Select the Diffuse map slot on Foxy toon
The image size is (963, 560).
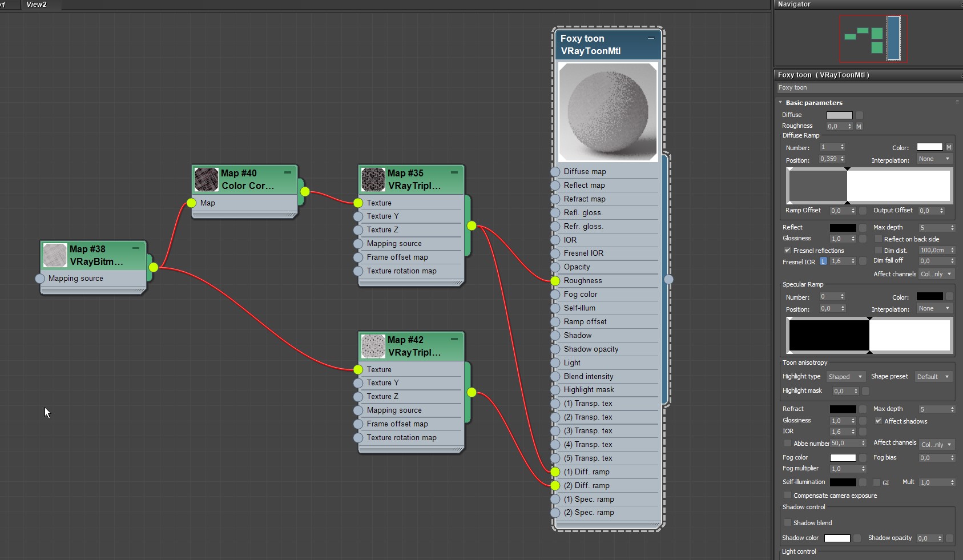click(x=585, y=172)
